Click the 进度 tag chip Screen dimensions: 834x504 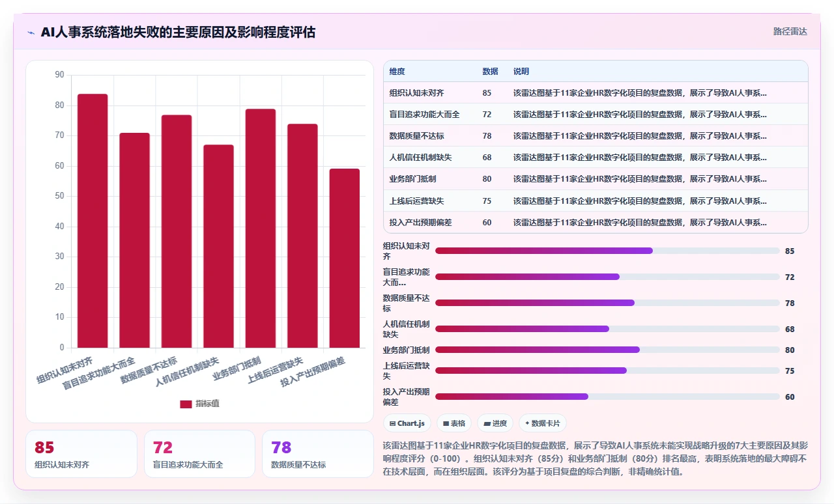(496, 423)
